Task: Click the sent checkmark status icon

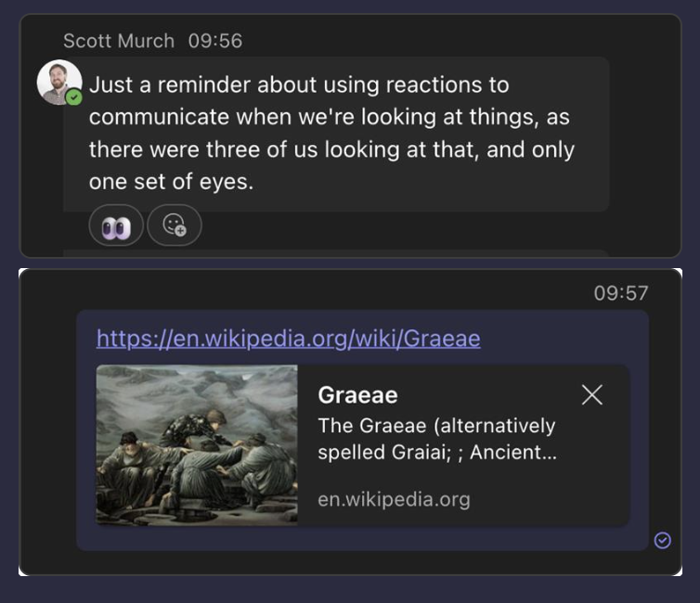Action: (x=662, y=540)
